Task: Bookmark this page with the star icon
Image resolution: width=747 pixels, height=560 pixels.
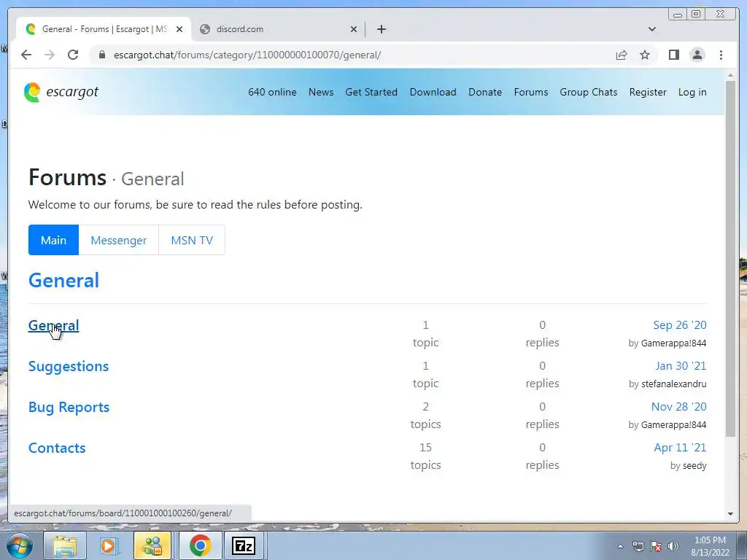Action: (x=645, y=55)
